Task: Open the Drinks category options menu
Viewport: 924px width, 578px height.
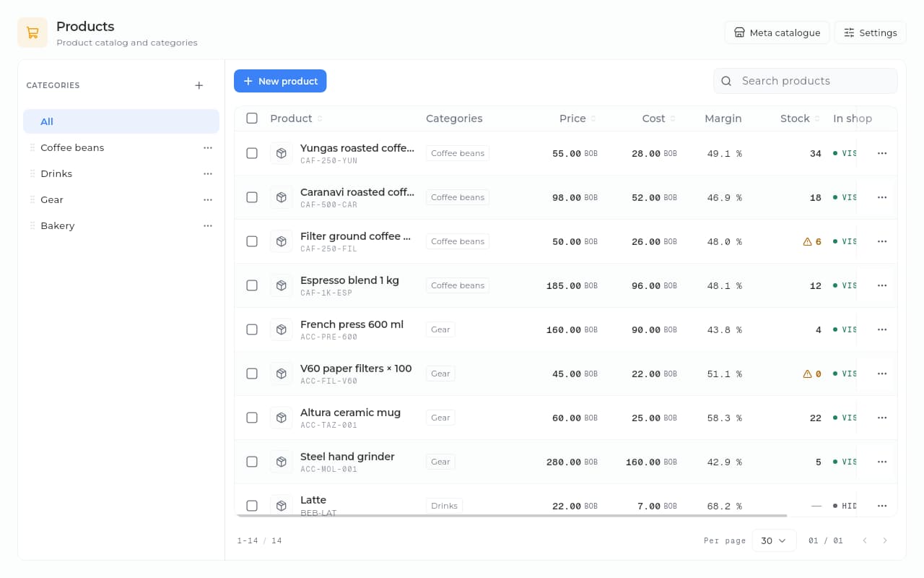Action: click(208, 173)
